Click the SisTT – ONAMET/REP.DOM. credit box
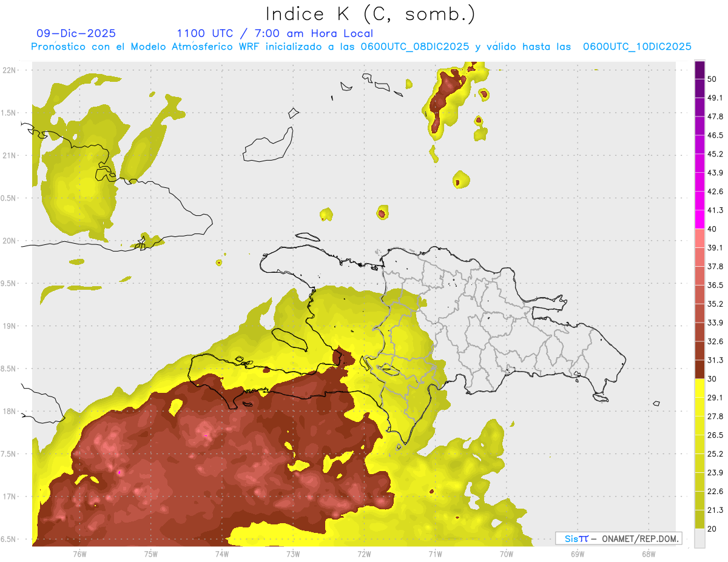 619,538
